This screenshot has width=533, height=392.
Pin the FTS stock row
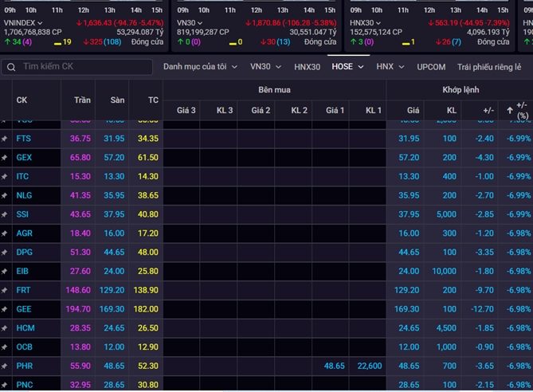(x=5, y=139)
